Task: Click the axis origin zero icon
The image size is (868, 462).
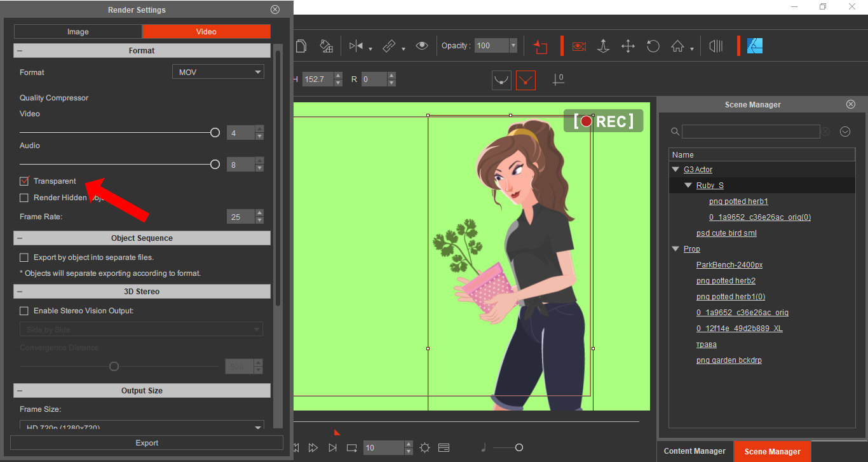Action: (558, 79)
